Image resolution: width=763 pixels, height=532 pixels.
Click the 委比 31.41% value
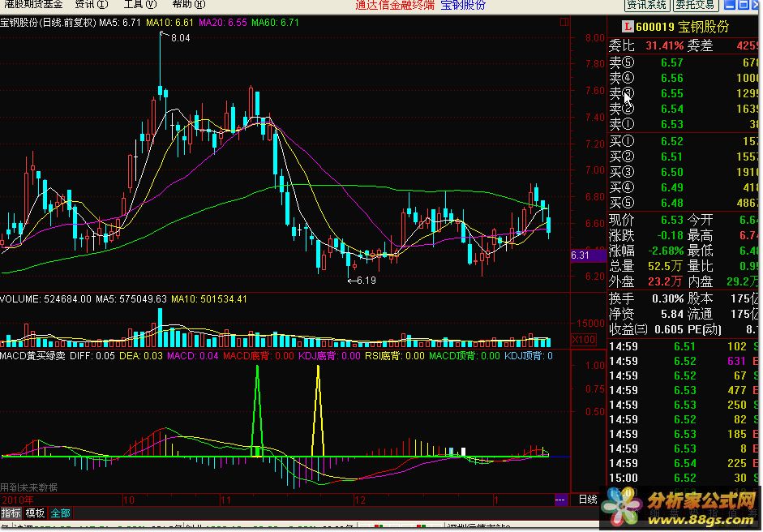[x=665, y=46]
